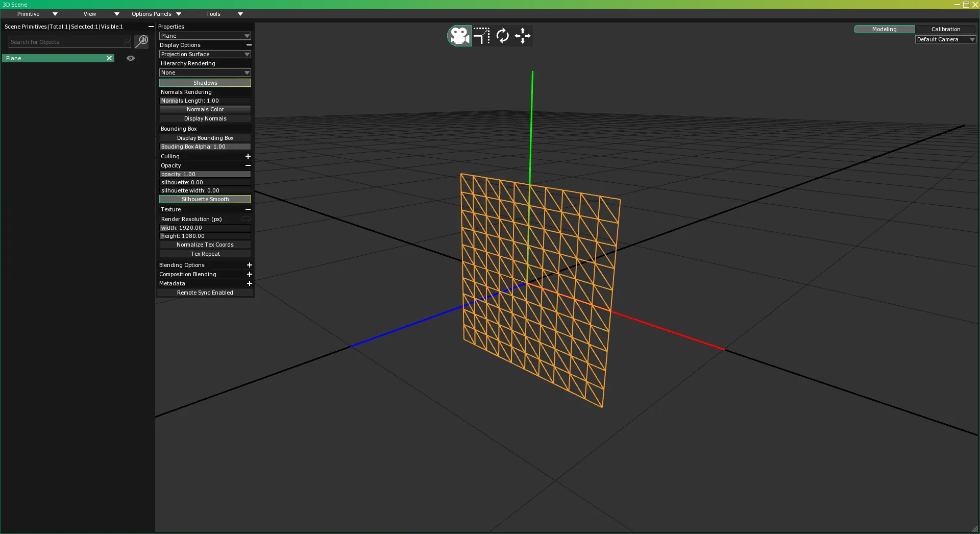Toggle the render resolution link icon

click(246, 219)
